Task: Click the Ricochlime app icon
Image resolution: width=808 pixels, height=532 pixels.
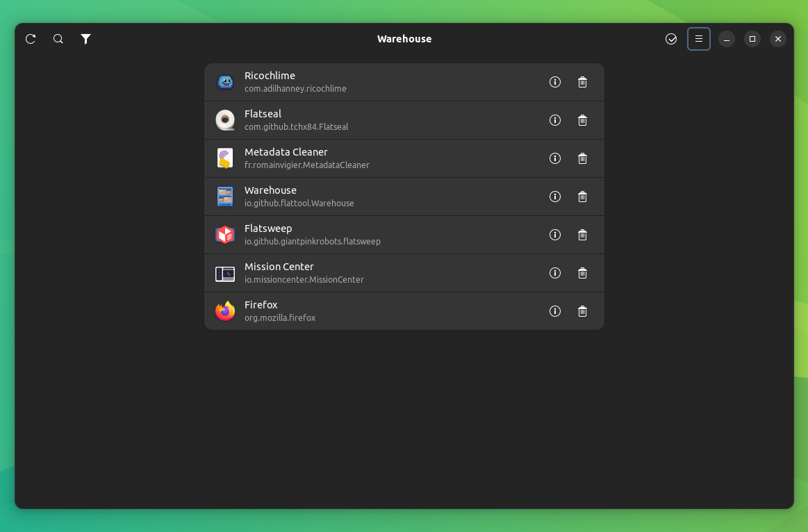Action: point(224,81)
